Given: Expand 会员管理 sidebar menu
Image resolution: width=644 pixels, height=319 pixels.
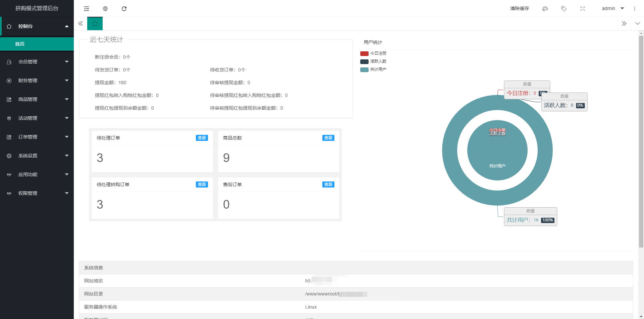Looking at the screenshot, I should (x=37, y=62).
